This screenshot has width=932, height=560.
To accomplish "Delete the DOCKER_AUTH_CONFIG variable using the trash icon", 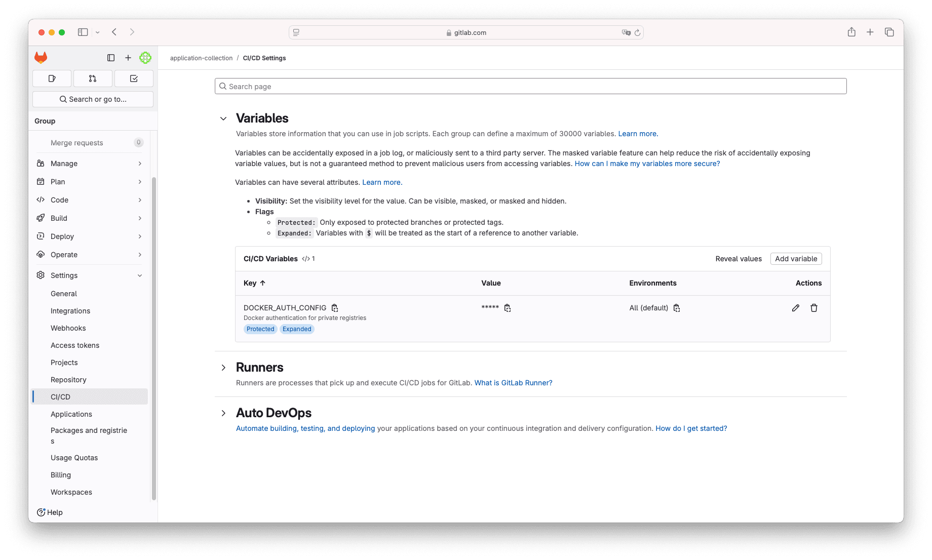I will click(x=814, y=307).
